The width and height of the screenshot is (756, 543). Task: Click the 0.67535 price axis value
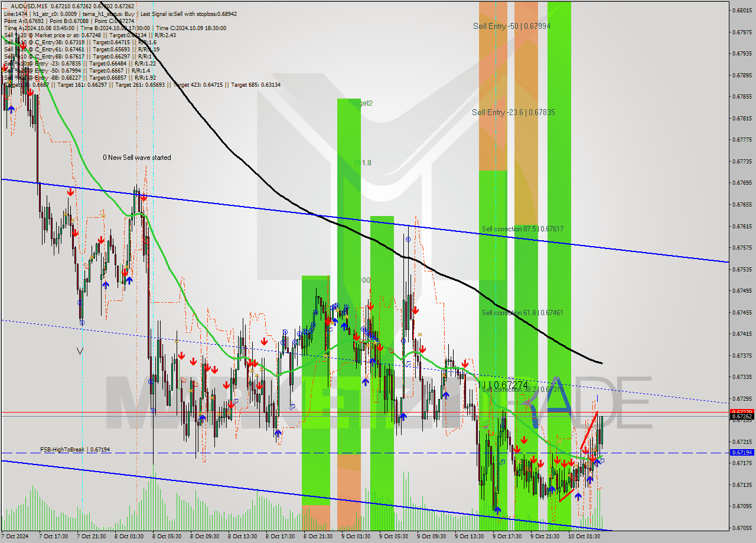tap(742, 269)
